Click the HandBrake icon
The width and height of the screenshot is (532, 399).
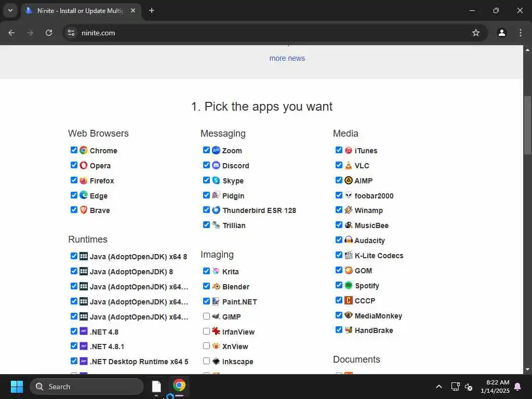click(x=349, y=330)
